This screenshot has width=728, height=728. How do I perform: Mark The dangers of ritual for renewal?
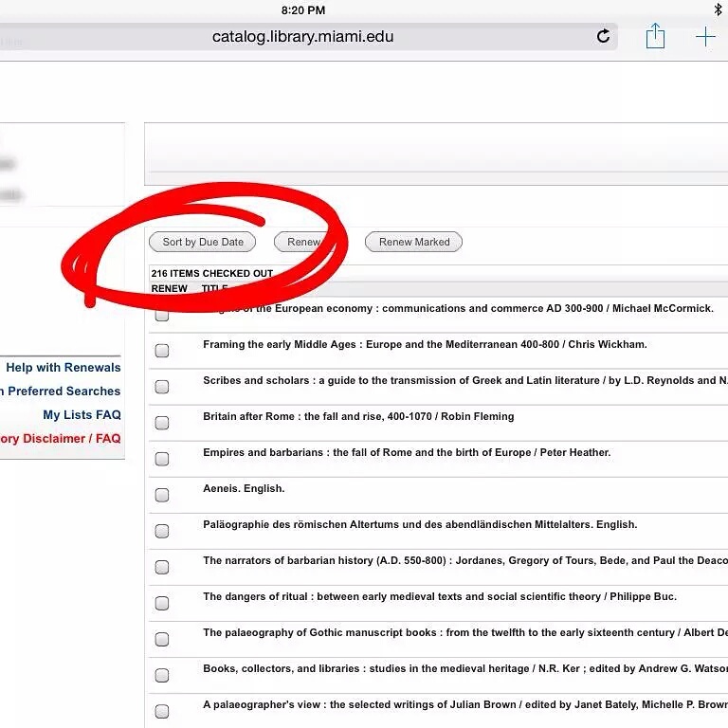(162, 603)
